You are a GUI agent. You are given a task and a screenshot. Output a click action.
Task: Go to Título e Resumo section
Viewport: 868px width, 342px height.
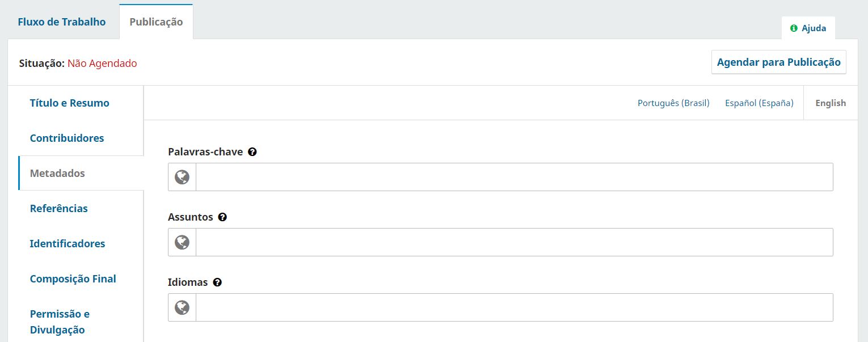70,103
